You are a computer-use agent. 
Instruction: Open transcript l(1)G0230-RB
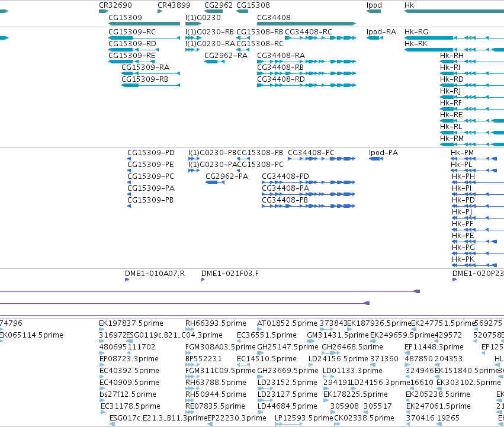[x=194, y=38]
